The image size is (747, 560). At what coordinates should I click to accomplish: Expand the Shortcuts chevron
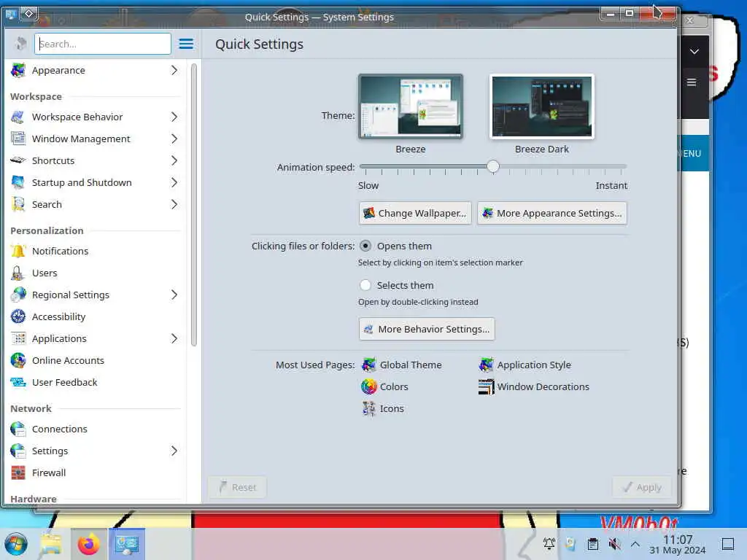click(x=174, y=160)
